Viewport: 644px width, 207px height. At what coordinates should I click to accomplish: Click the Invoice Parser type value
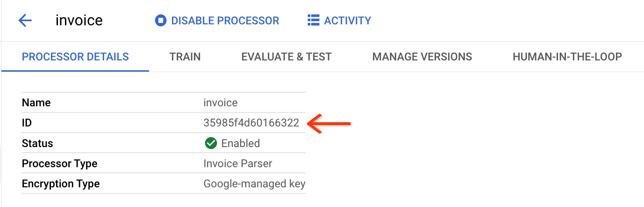[x=238, y=164]
